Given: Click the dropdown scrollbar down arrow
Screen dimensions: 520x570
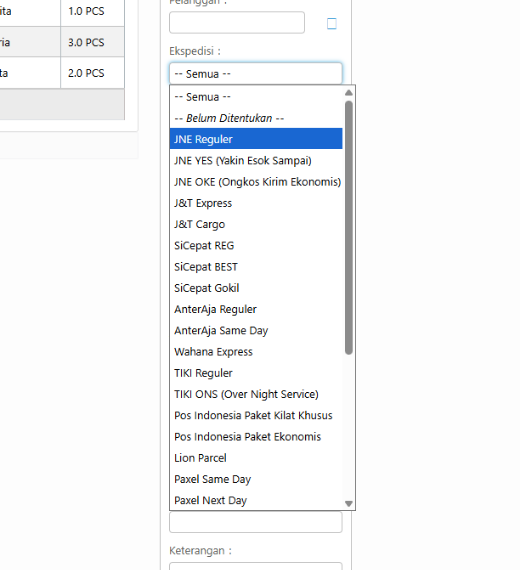Looking at the screenshot, I should 349,503.
